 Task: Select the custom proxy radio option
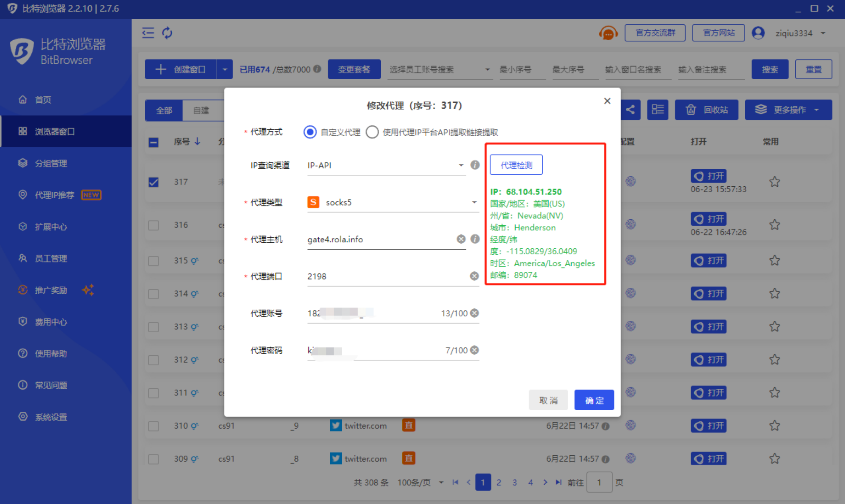310,132
